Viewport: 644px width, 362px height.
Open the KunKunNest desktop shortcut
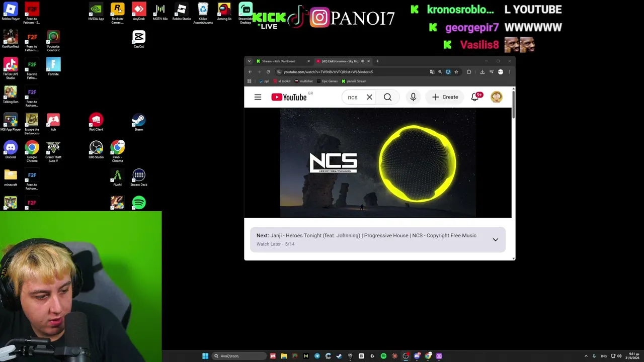11,40
